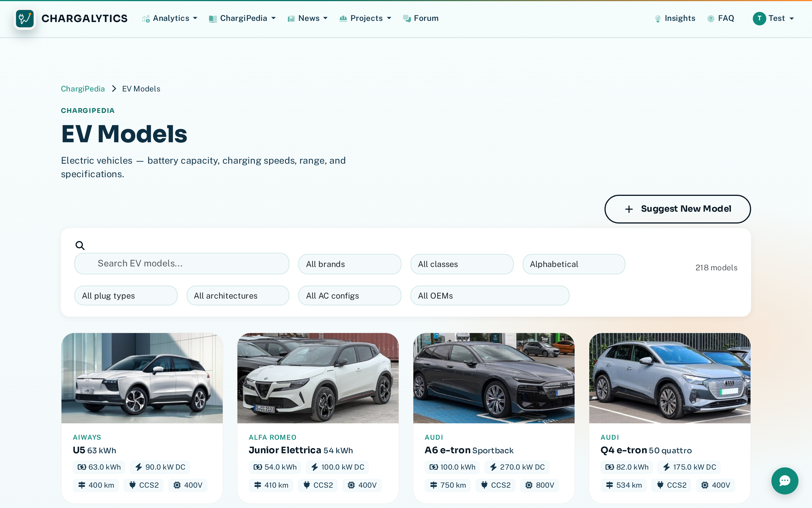The width and height of the screenshot is (812, 508).
Task: Click the magnifying glass search icon
Action: tap(80, 246)
